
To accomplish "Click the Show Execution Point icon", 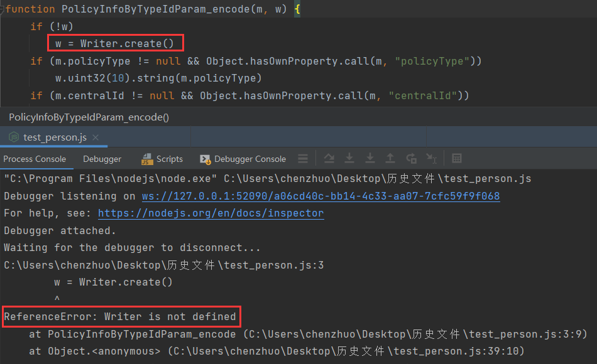I will pos(303,159).
